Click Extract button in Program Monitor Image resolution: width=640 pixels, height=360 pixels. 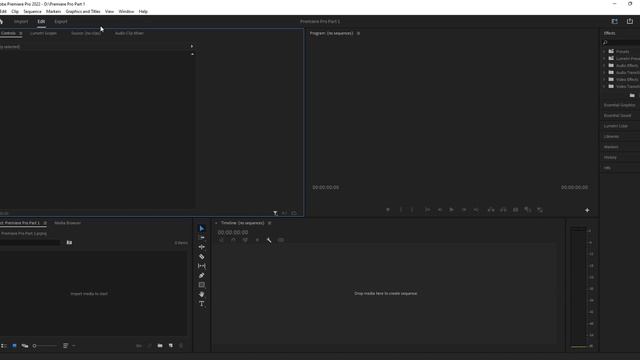(503, 210)
